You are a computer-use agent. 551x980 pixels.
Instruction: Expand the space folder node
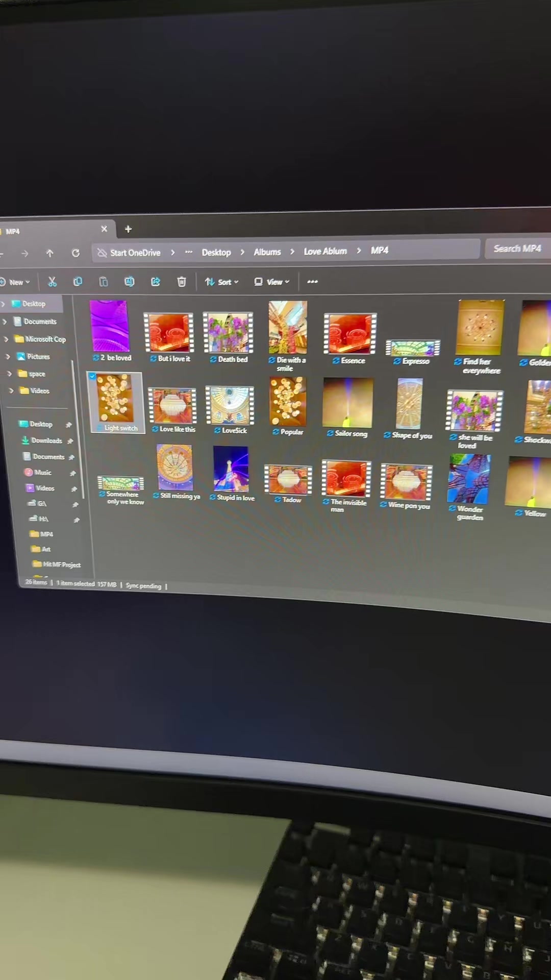coord(9,374)
